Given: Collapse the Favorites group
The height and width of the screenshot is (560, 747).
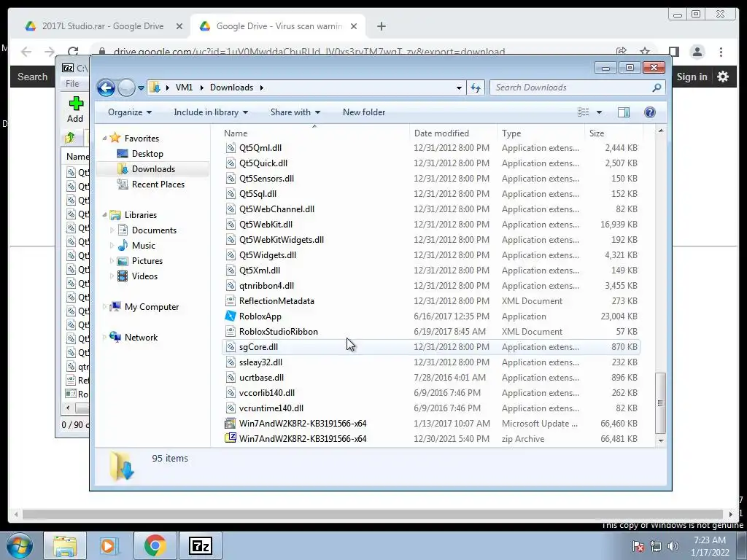Looking at the screenshot, I should 104,138.
